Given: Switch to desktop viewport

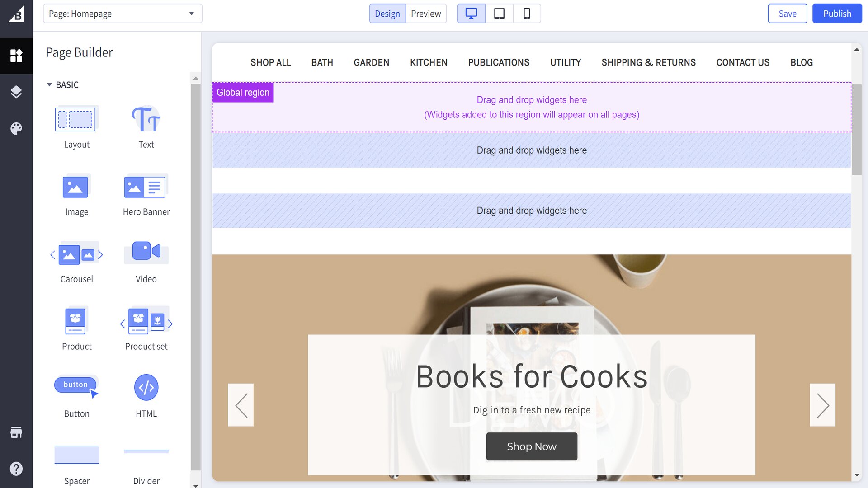Looking at the screenshot, I should pos(471,14).
